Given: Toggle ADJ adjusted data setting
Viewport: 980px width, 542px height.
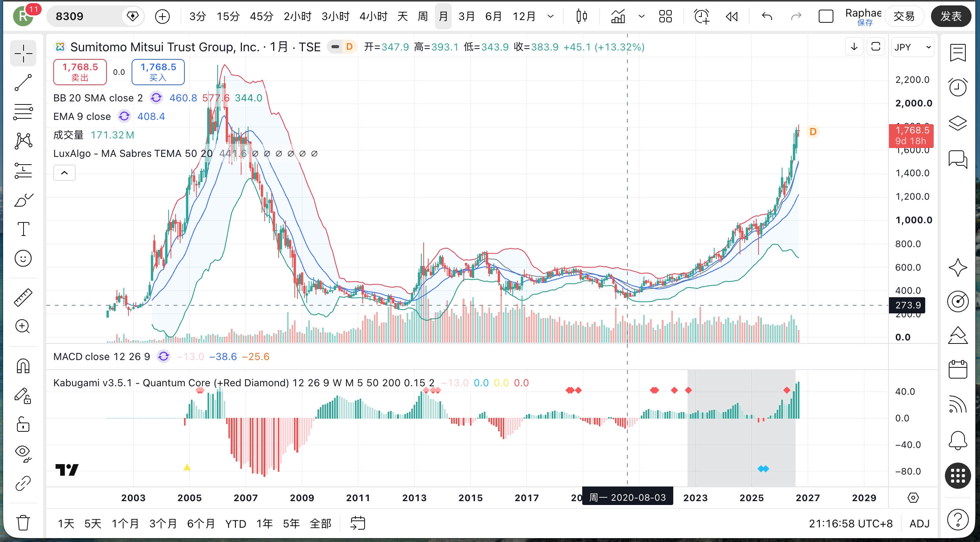Looking at the screenshot, I should click(919, 523).
